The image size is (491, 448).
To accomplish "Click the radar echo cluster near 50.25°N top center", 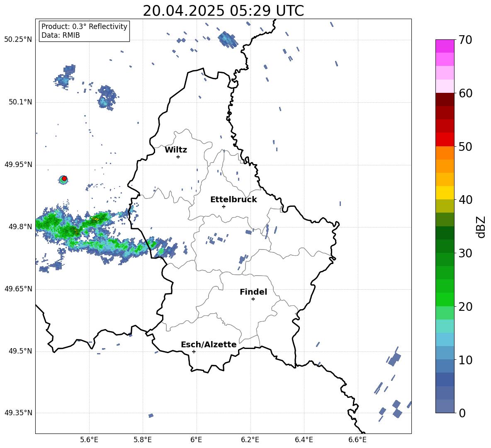I will pyautogui.click(x=228, y=40).
